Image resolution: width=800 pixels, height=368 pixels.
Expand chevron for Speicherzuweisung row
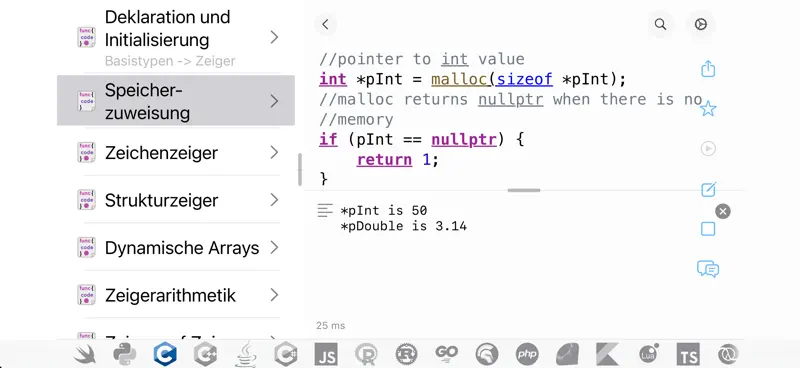(x=274, y=101)
